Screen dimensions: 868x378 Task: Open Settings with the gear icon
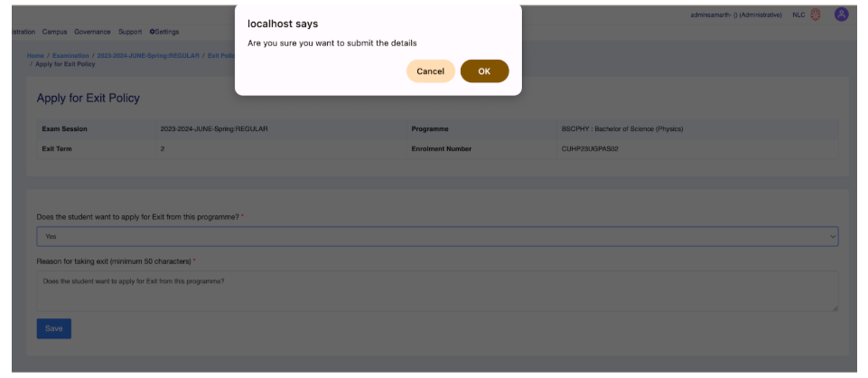(164, 32)
